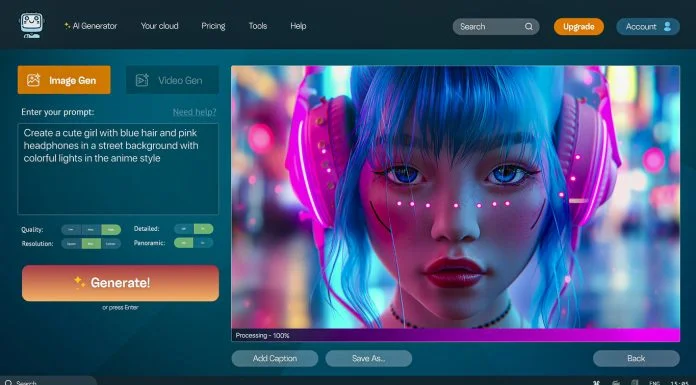Switch to the Video Gen tab

(x=172, y=80)
